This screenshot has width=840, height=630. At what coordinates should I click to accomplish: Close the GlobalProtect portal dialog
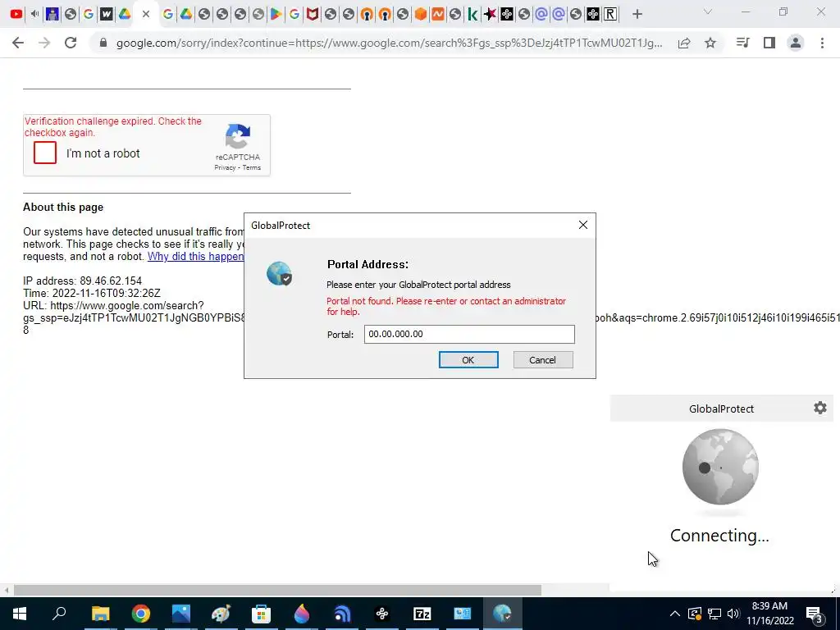(583, 225)
